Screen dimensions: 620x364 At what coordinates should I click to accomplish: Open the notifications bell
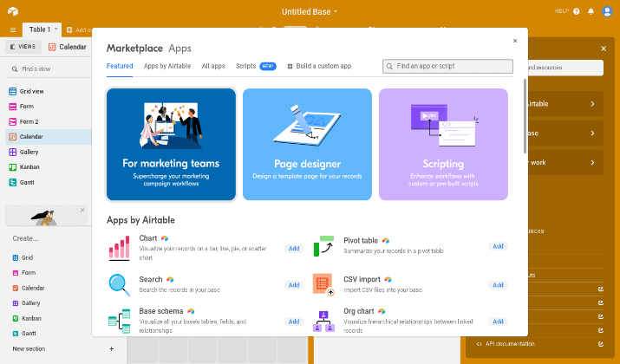coord(591,11)
